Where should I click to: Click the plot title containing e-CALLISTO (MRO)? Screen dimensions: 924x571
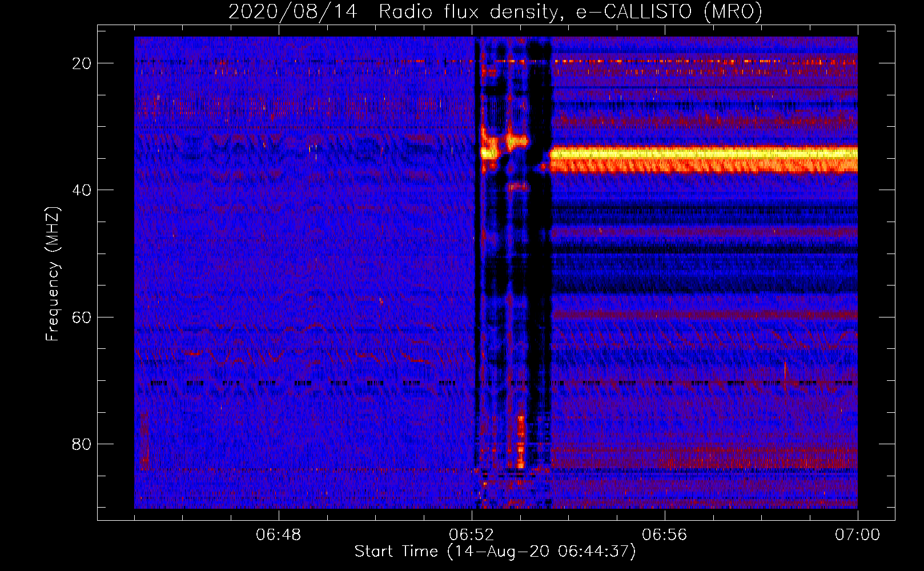[495, 11]
